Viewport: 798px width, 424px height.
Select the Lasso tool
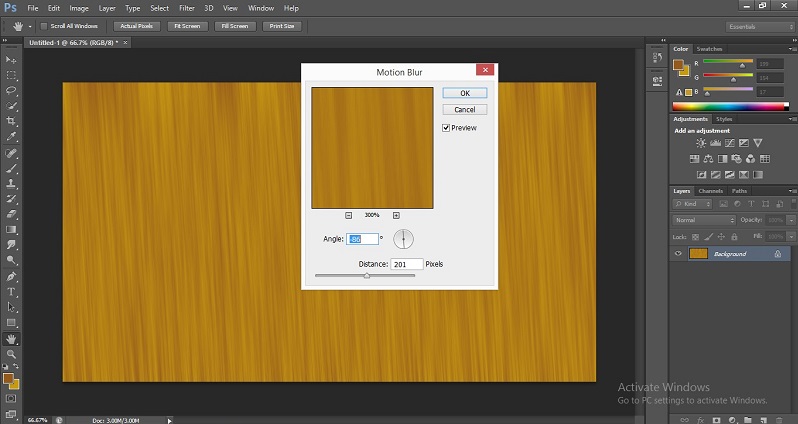point(11,90)
